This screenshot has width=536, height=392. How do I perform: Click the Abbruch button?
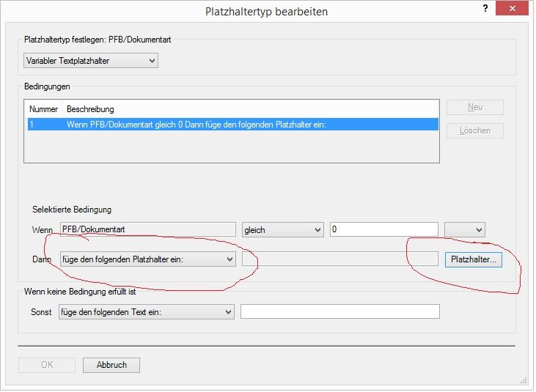click(x=111, y=365)
